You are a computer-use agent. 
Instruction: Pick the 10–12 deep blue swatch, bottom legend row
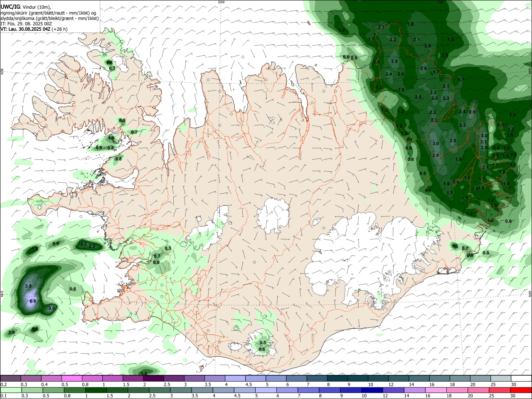click(372, 390)
